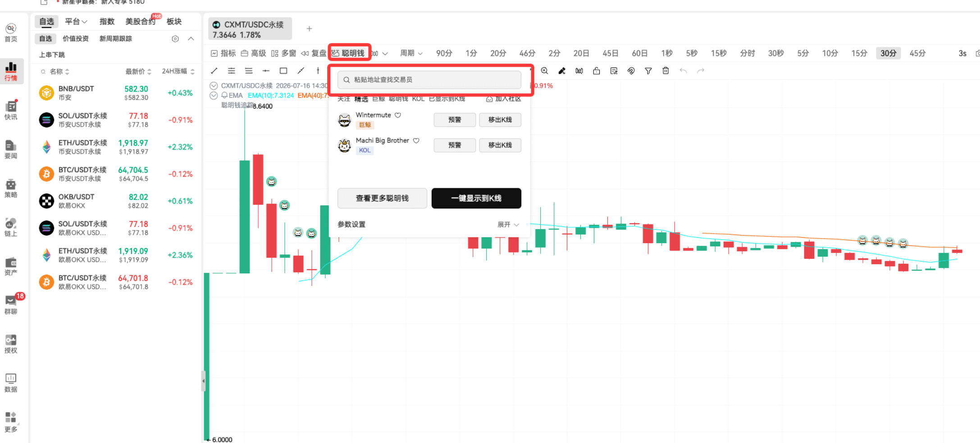The image size is (980, 443).
Task: Select the vertical line drawing tool
Action: (318, 71)
